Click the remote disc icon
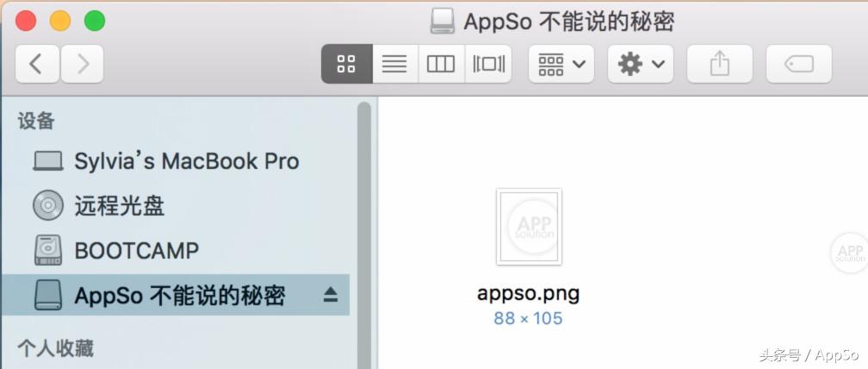 click(48, 205)
